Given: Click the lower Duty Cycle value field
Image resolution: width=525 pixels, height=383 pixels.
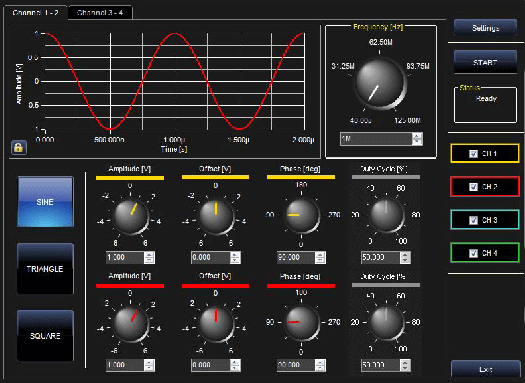Looking at the screenshot, I should click(380, 365).
